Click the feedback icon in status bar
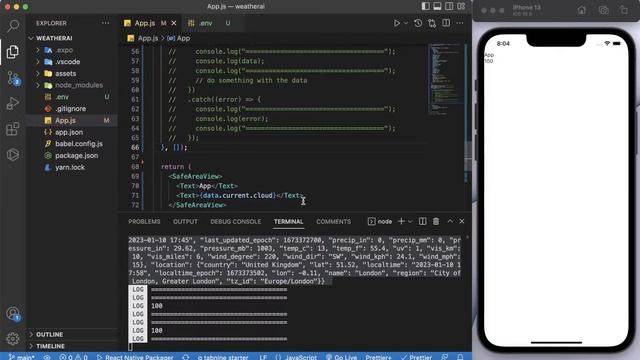Screen dimensions: 640x360 (444, 357)
